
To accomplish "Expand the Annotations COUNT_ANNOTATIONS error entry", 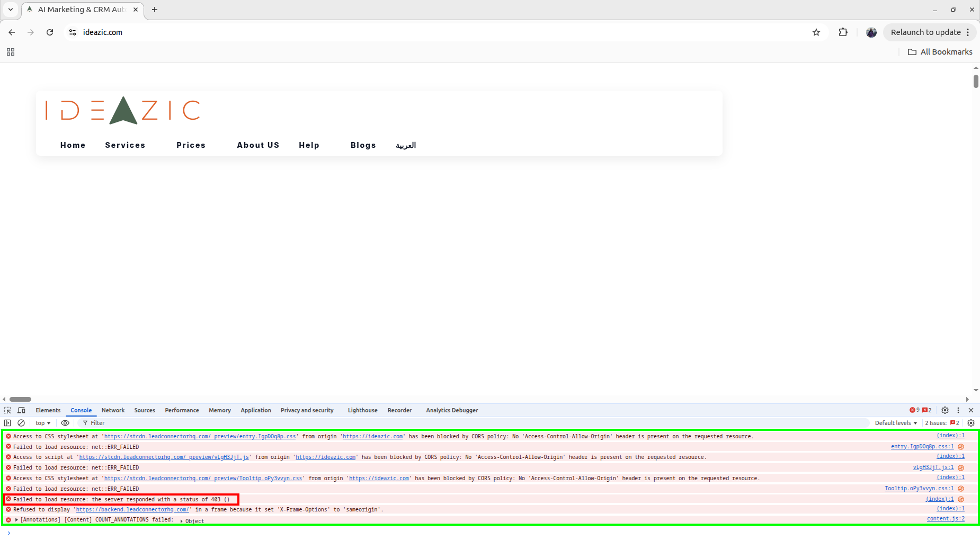I will pos(17,520).
